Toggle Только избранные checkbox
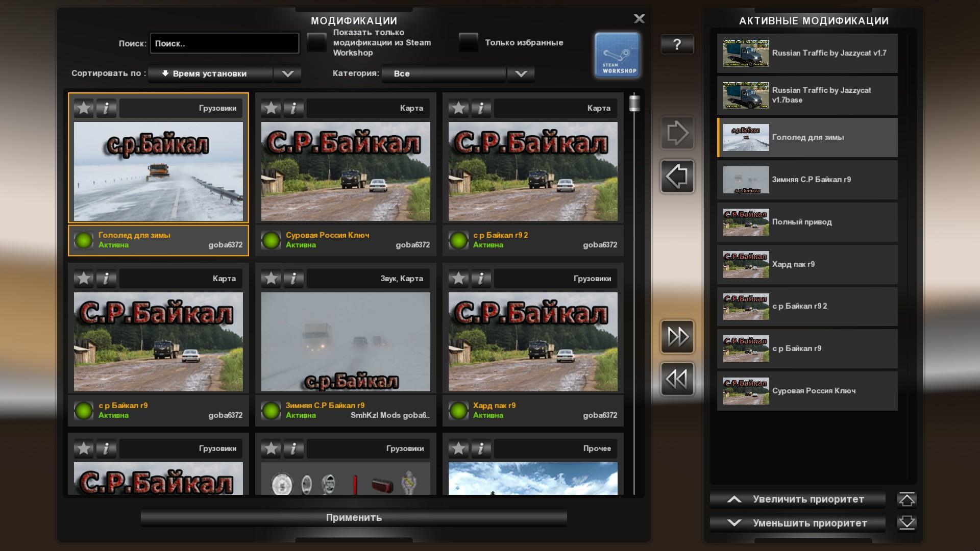This screenshot has width=980, height=551. 468,43
